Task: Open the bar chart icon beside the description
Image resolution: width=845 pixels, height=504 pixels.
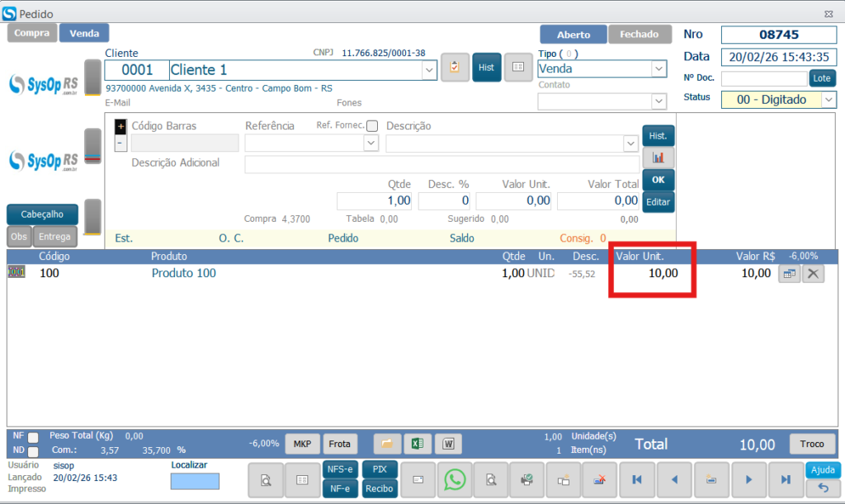Action: pos(658,158)
